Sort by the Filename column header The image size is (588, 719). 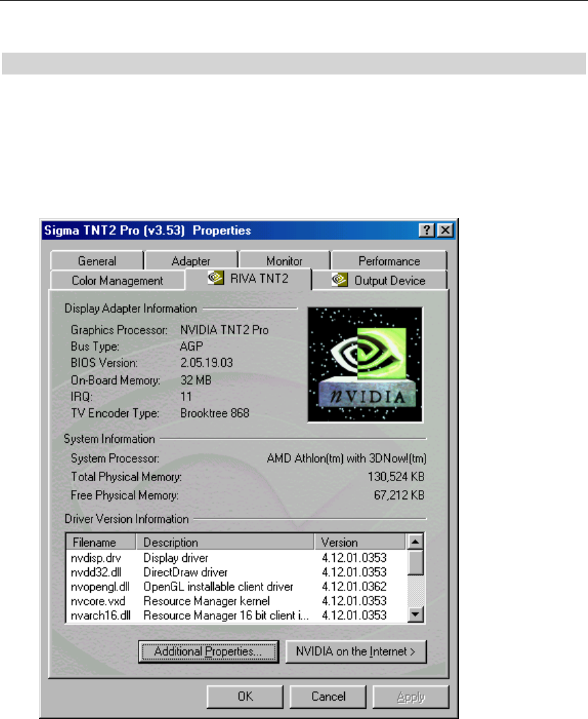tap(101, 542)
